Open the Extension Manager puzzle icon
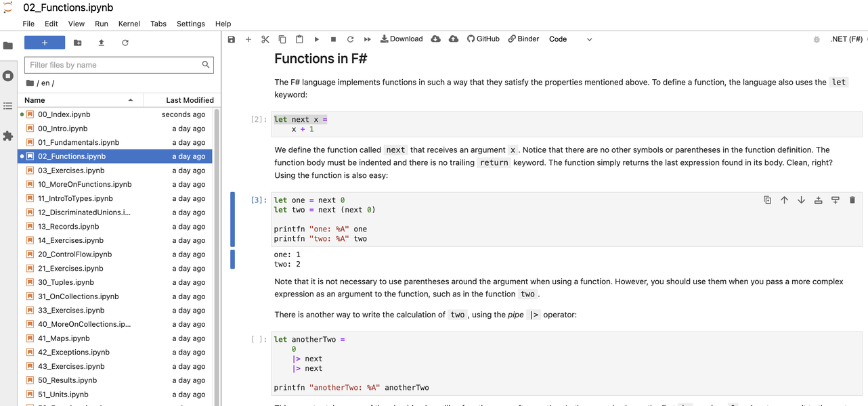868x406 pixels. [8, 136]
